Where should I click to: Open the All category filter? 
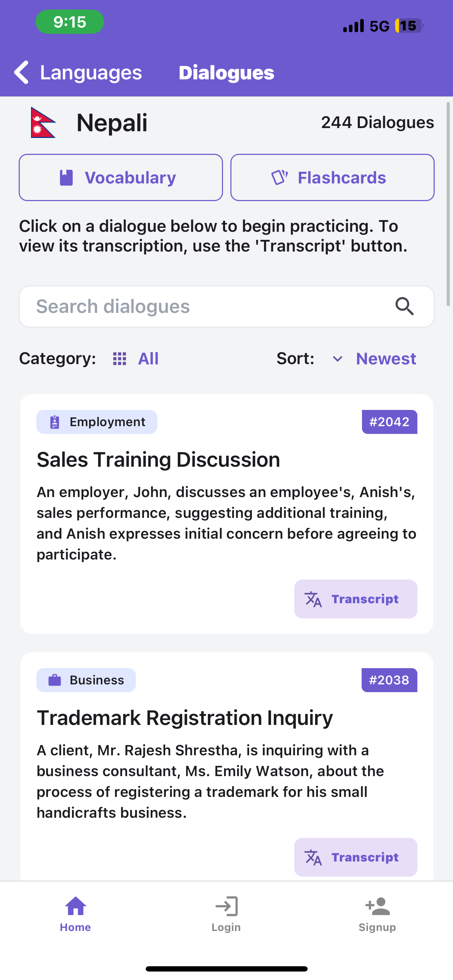pos(148,358)
